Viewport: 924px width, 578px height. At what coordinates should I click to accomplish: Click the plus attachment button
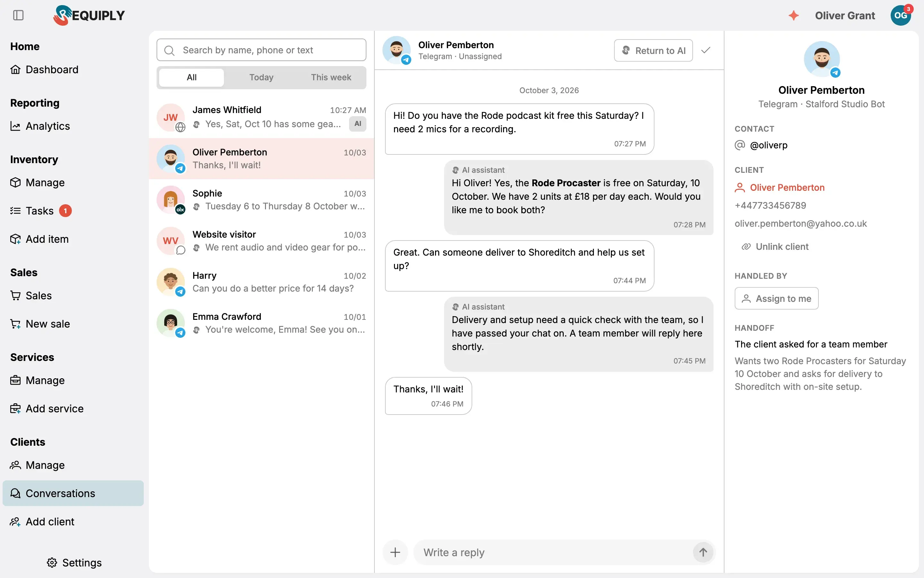point(395,552)
